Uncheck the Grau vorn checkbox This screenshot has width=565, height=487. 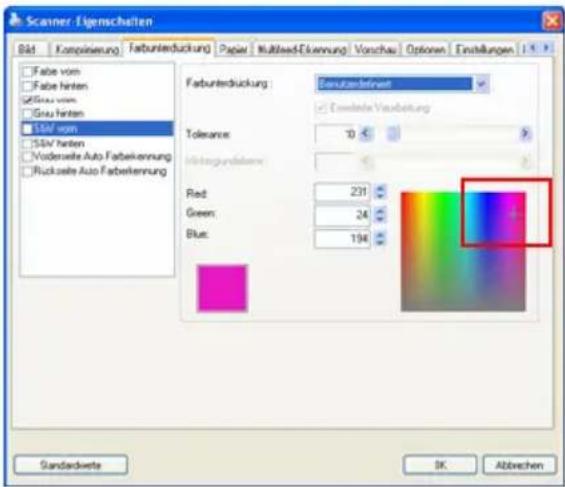[x=27, y=99]
